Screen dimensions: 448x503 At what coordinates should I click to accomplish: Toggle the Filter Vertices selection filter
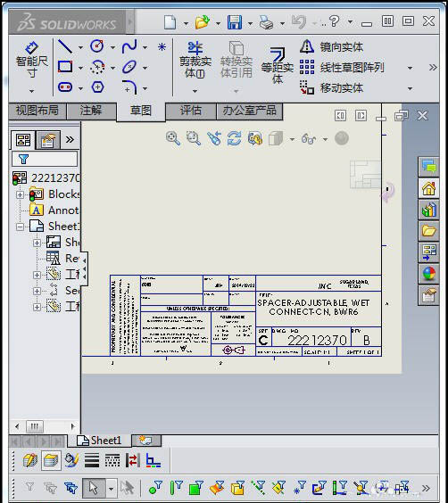tap(155, 487)
